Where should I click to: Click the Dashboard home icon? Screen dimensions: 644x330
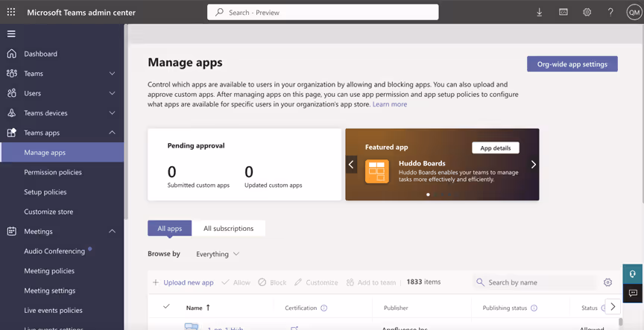pos(11,54)
